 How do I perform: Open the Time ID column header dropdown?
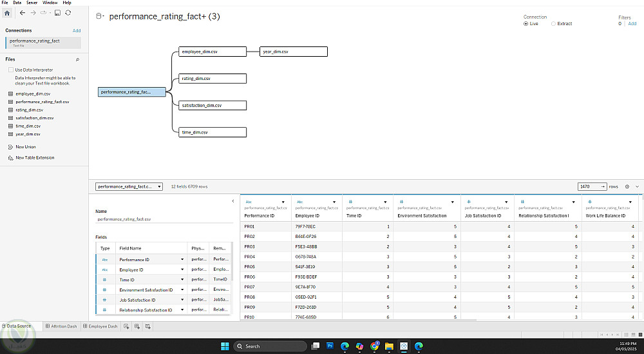pyautogui.click(x=385, y=202)
